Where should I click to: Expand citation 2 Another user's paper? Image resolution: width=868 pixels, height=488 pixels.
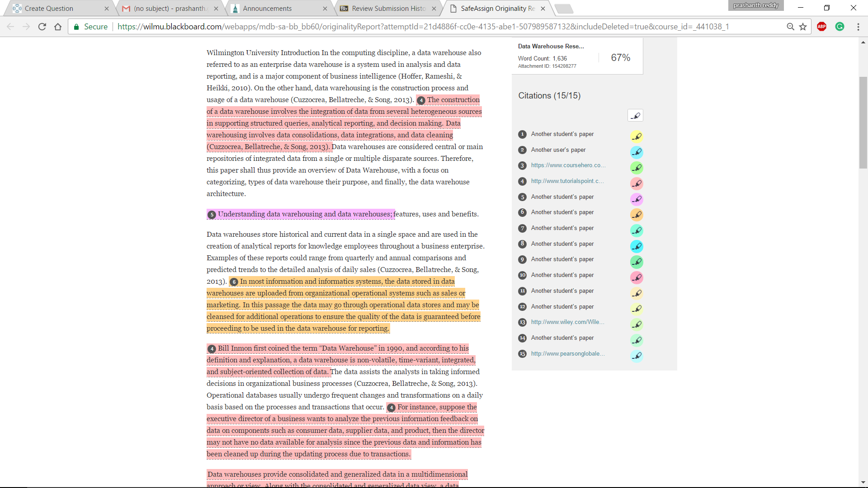pos(558,150)
